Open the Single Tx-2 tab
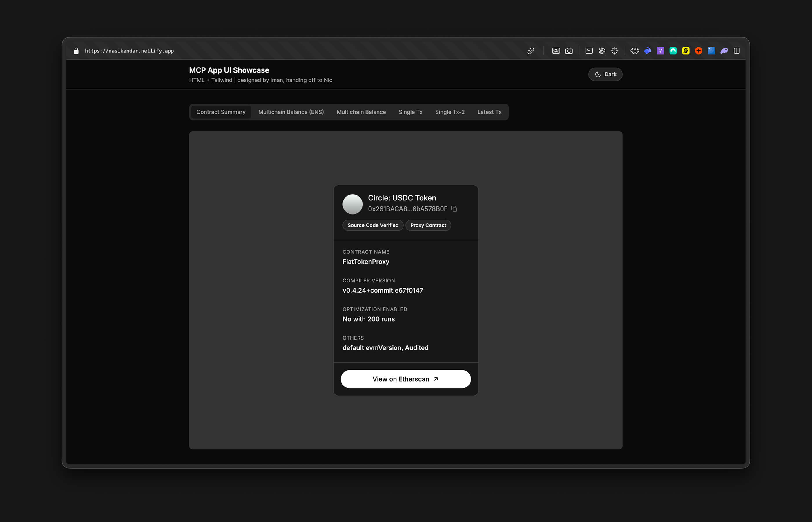The height and width of the screenshot is (522, 812). pos(450,112)
